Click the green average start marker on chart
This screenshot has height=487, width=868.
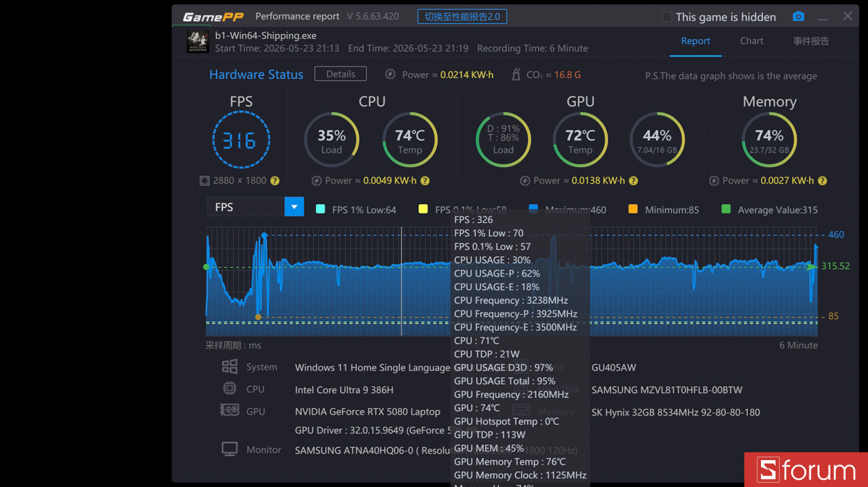(x=207, y=267)
